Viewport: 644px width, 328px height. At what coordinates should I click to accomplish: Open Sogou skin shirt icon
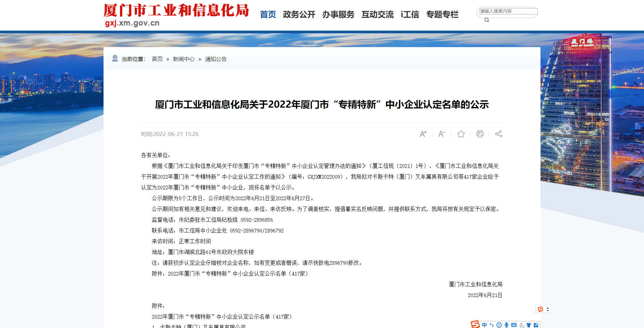click(529, 325)
